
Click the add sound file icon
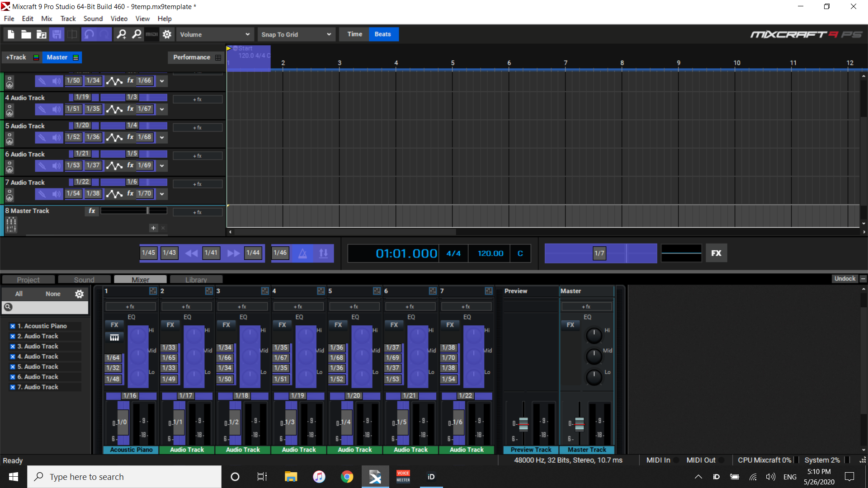point(42,34)
